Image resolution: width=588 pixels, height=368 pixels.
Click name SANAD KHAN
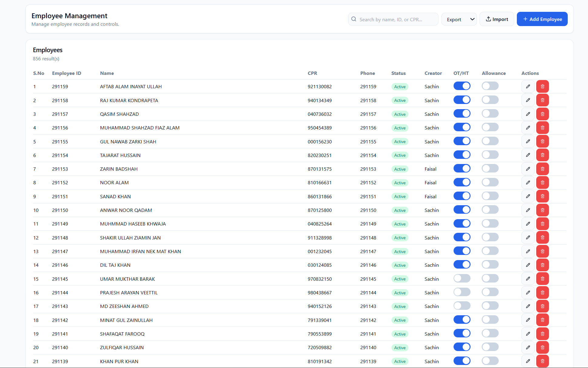tap(115, 196)
